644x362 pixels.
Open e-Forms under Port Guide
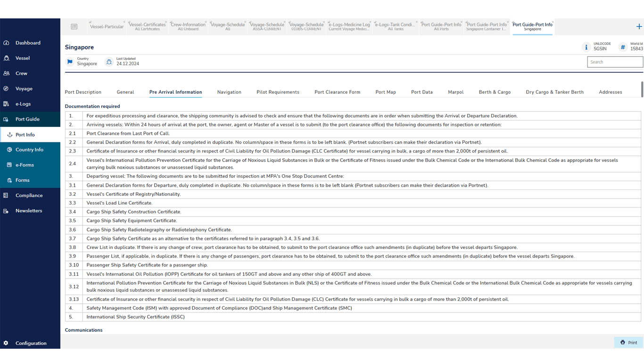[25, 165]
